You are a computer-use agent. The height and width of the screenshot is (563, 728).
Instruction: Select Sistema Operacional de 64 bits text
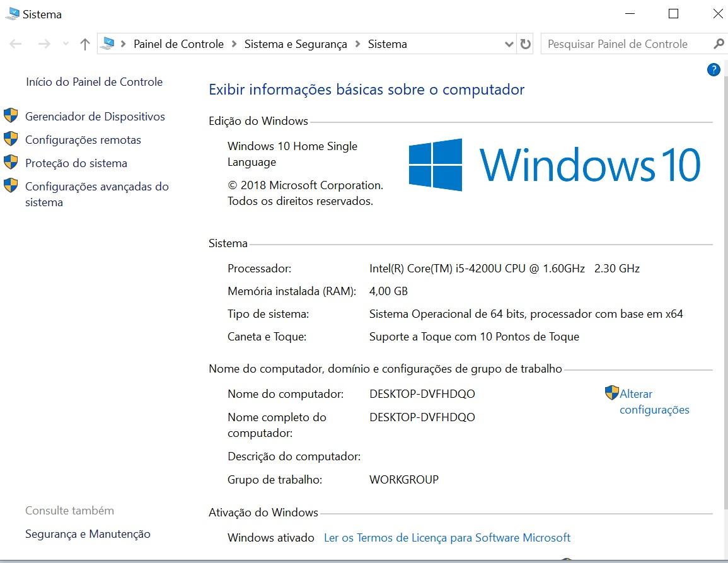[x=526, y=314]
